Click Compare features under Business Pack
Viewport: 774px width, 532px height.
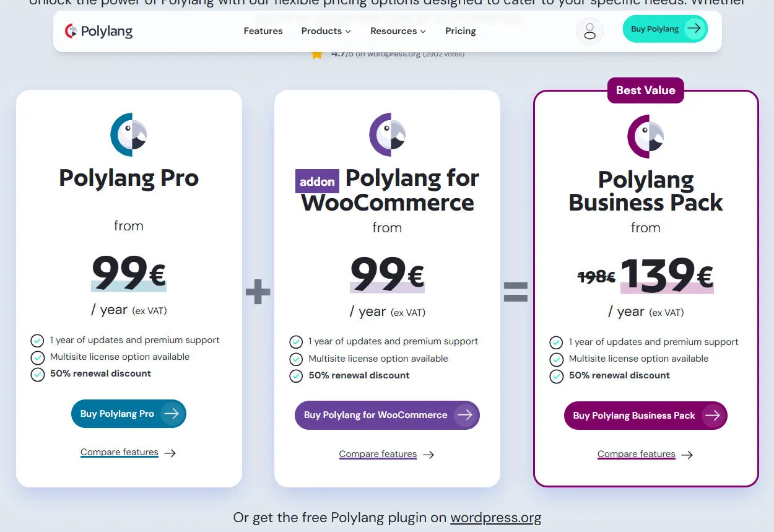coord(637,454)
